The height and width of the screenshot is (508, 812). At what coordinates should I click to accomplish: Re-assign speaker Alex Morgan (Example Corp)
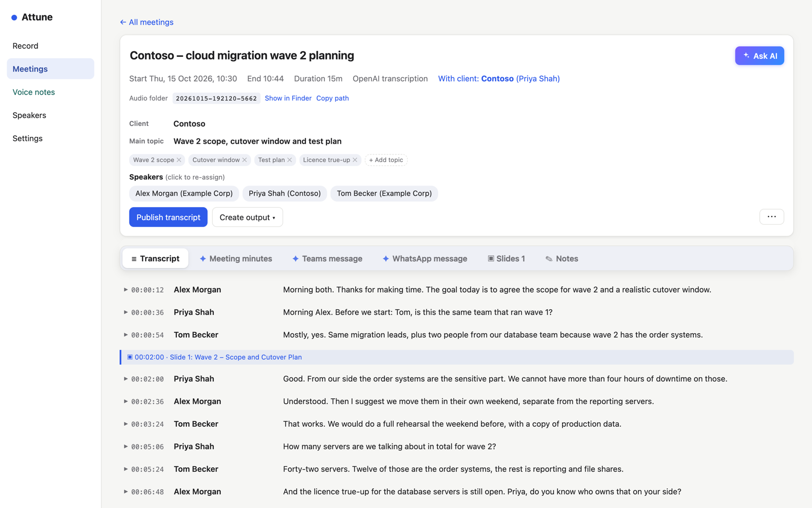[184, 194]
